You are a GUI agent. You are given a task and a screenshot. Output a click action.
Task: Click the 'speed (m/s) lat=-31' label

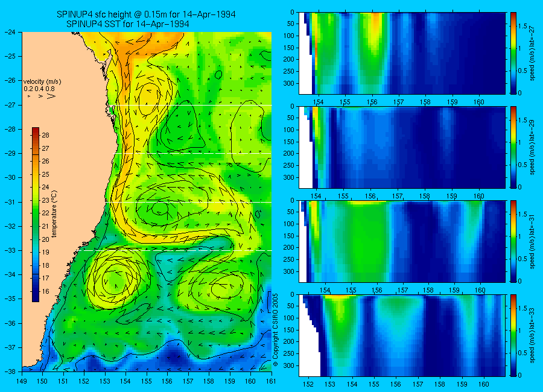532,242
